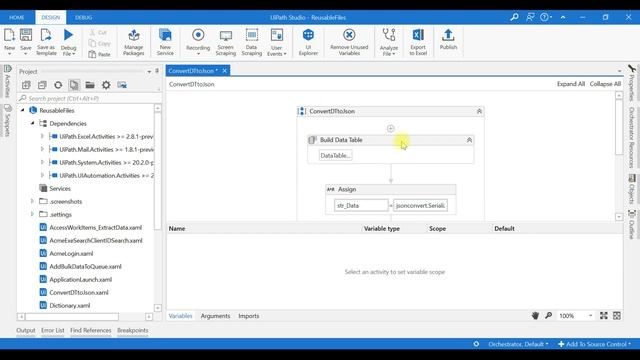Click the str_Data assign field

point(361,205)
